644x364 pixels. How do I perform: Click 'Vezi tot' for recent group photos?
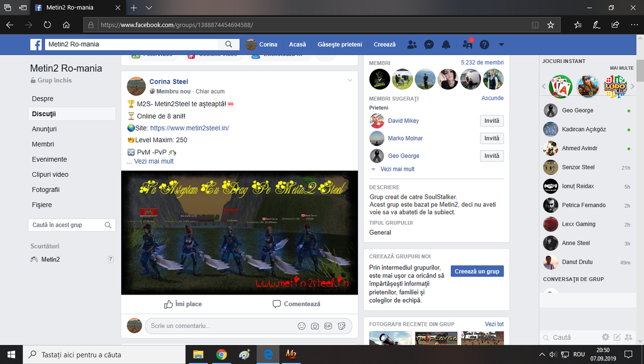point(494,324)
